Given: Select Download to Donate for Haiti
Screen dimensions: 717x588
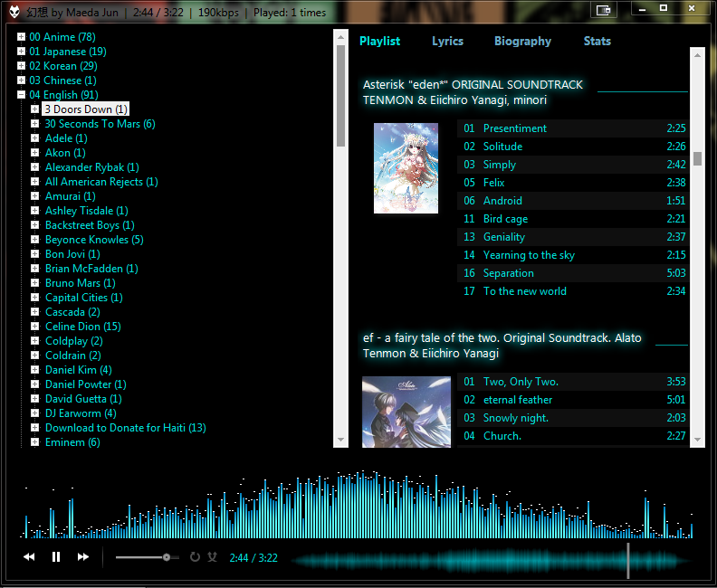Looking at the screenshot, I should 125,428.
